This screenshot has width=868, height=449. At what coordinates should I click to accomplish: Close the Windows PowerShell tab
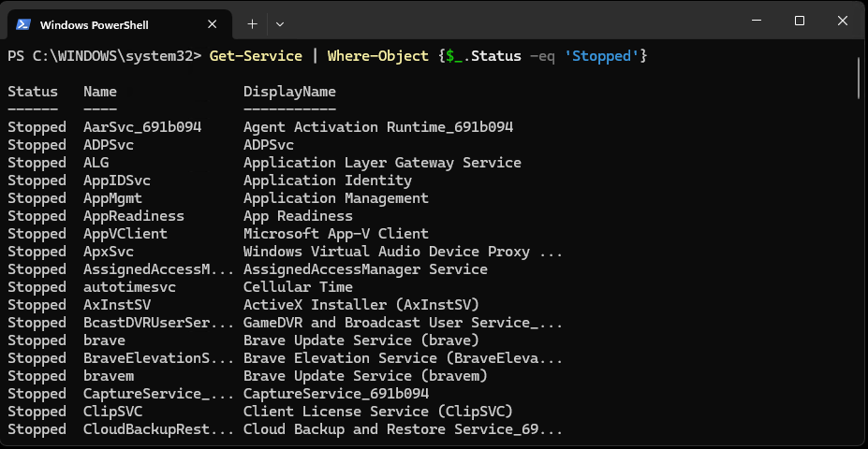212,24
